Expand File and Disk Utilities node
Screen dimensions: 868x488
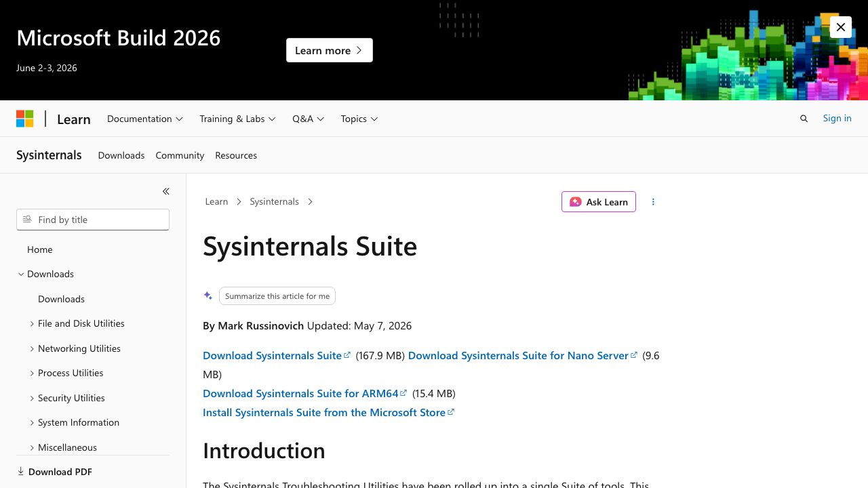pos(32,324)
